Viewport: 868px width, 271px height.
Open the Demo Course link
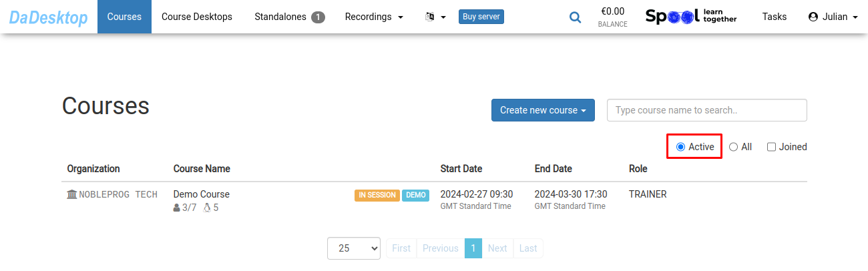201,194
